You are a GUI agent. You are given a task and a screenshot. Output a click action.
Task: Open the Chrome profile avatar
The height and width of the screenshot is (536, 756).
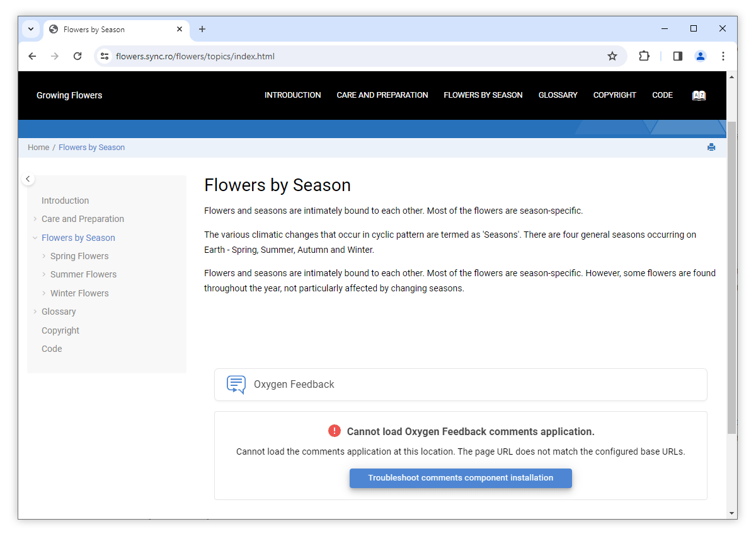701,56
